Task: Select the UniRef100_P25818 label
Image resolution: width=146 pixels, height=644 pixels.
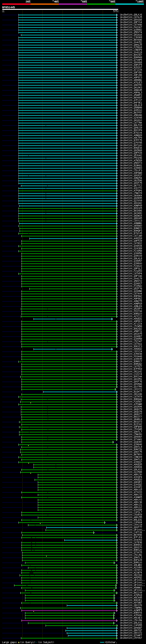Action: (131, 47)
